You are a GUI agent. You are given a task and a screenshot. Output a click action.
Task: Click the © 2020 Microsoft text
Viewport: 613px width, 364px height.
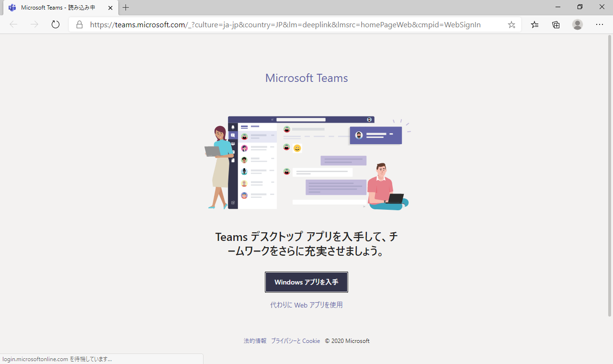347,341
